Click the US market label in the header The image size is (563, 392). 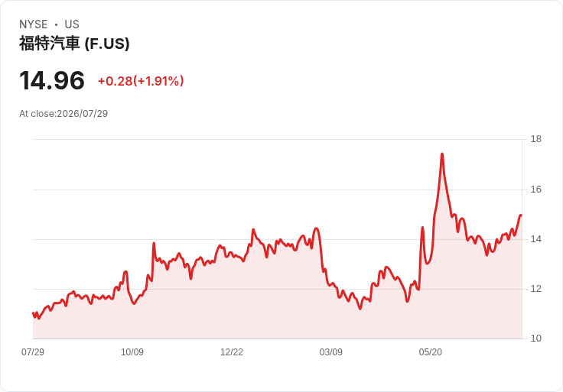pyautogui.click(x=72, y=24)
